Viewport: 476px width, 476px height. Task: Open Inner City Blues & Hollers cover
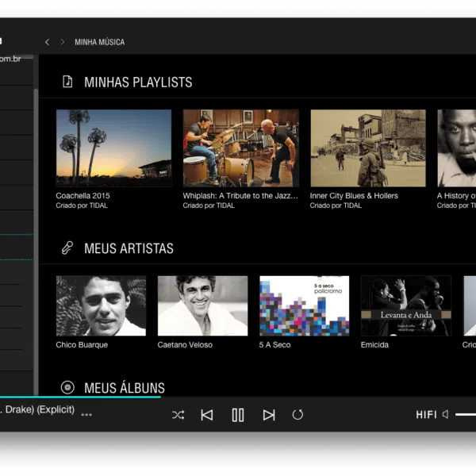[x=368, y=148]
